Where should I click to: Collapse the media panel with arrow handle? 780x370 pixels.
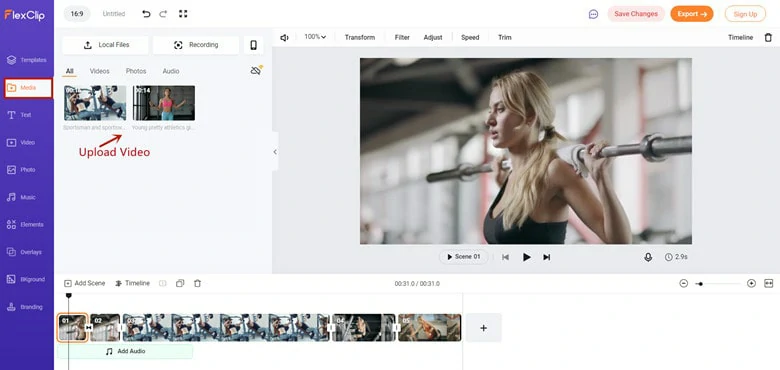pos(275,152)
